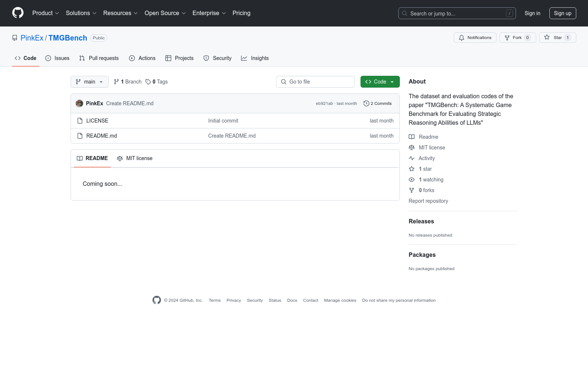Open the Product menu dropdown
588x368 pixels.
coord(46,13)
